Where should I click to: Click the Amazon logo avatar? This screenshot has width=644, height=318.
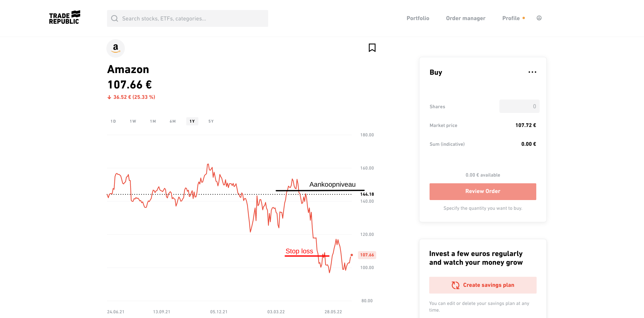click(x=115, y=48)
